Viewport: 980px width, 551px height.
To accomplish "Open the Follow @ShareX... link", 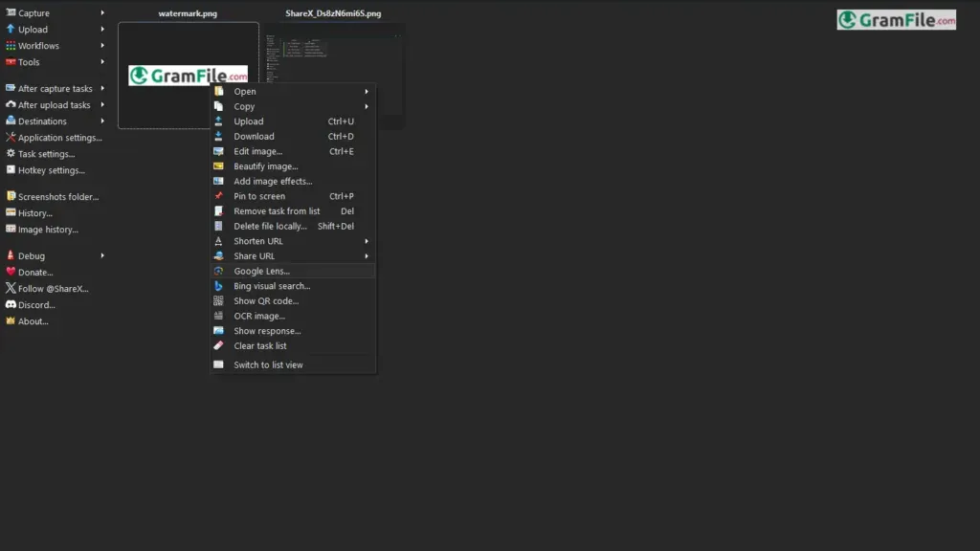I will tap(54, 289).
